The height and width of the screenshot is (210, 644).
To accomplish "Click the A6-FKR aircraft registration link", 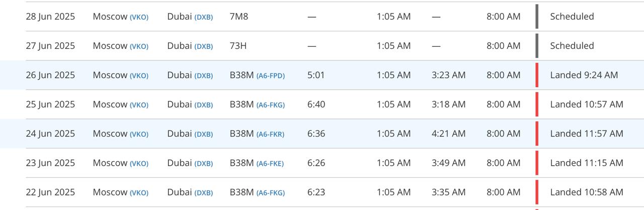I will tap(270, 134).
